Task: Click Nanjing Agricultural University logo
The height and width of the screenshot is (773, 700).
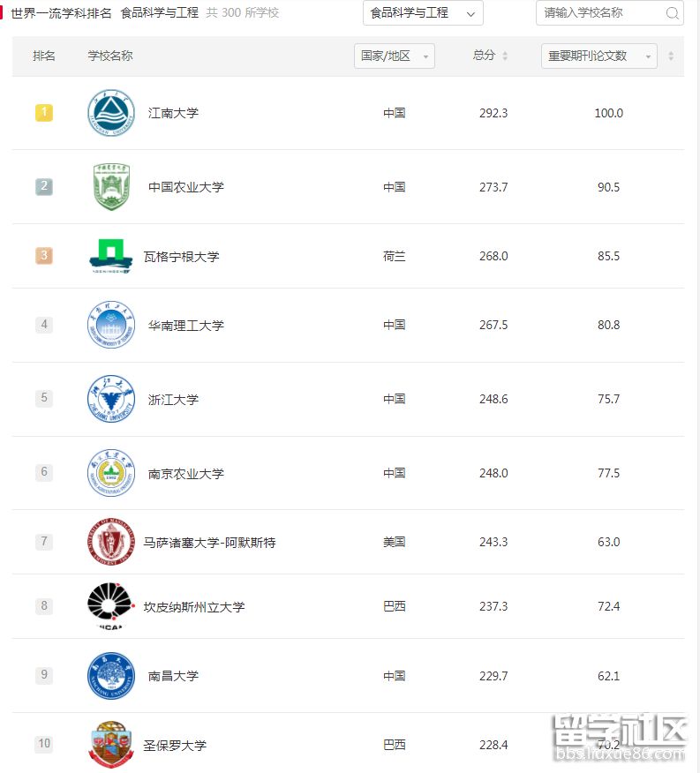Action: (111, 473)
